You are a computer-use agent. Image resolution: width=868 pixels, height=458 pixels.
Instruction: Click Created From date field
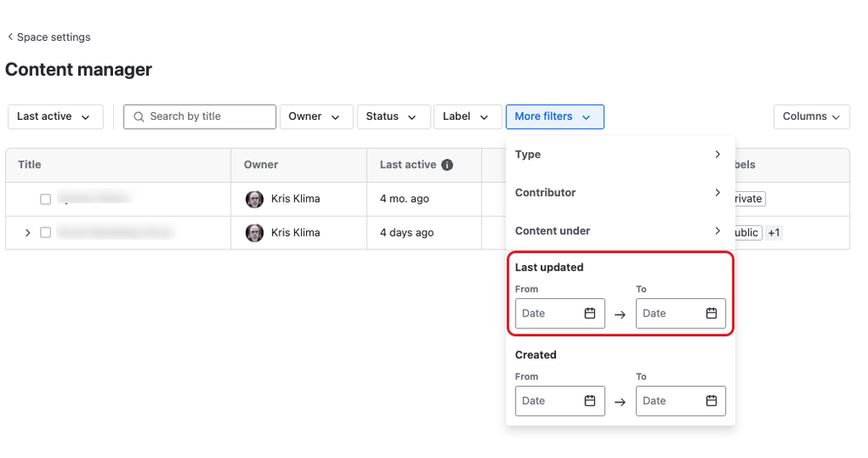[x=559, y=401]
